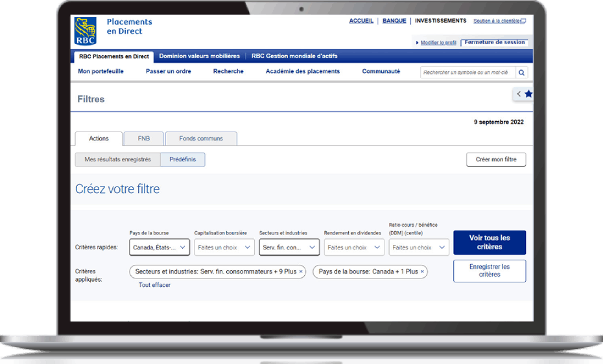Remove Secteurs et industries criteria chip
This screenshot has width=603, height=364.
[301, 271]
